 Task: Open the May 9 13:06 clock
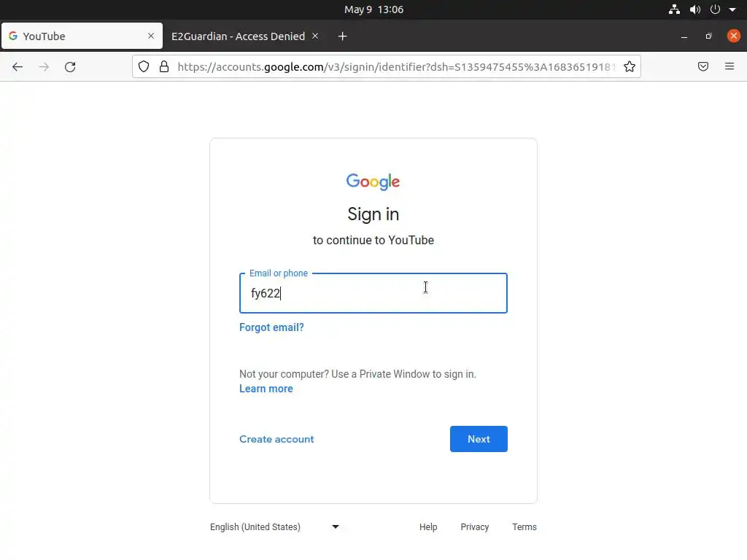pyautogui.click(x=373, y=9)
